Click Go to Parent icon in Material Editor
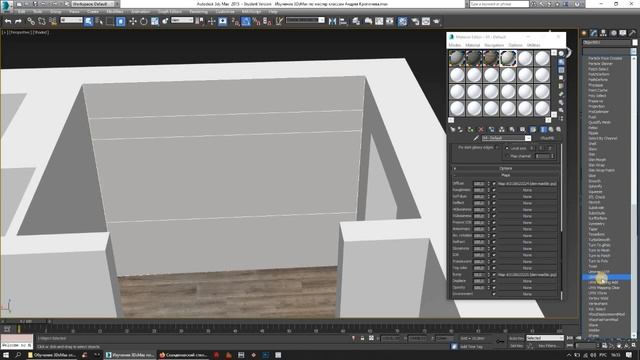 coord(551,129)
